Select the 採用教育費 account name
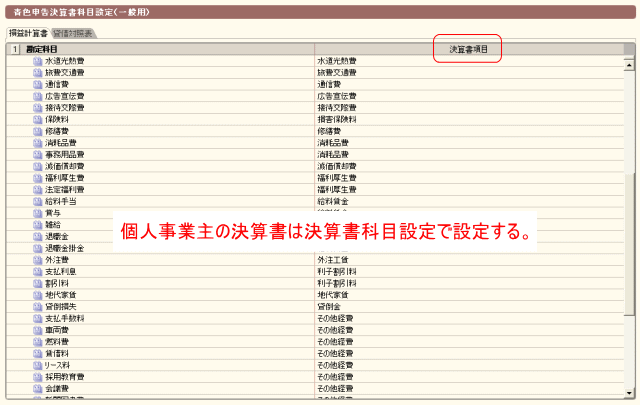640x405 pixels. pyautogui.click(x=64, y=377)
